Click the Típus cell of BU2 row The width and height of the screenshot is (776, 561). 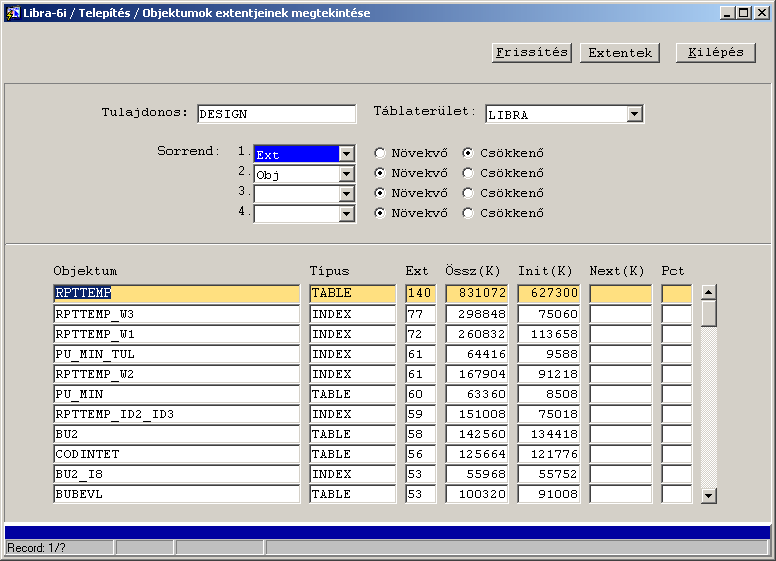(353, 434)
